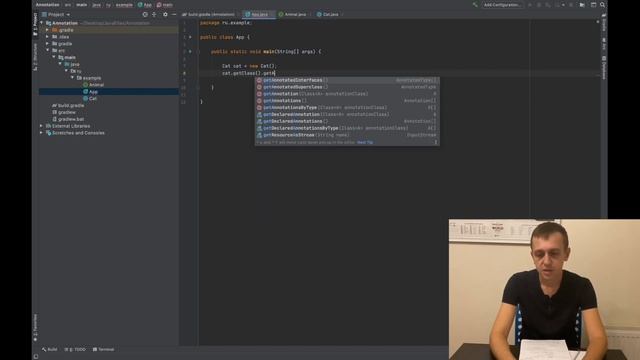Screen dimensions: 640x360
Task: Expand External Libraries node
Action: click(x=42, y=126)
